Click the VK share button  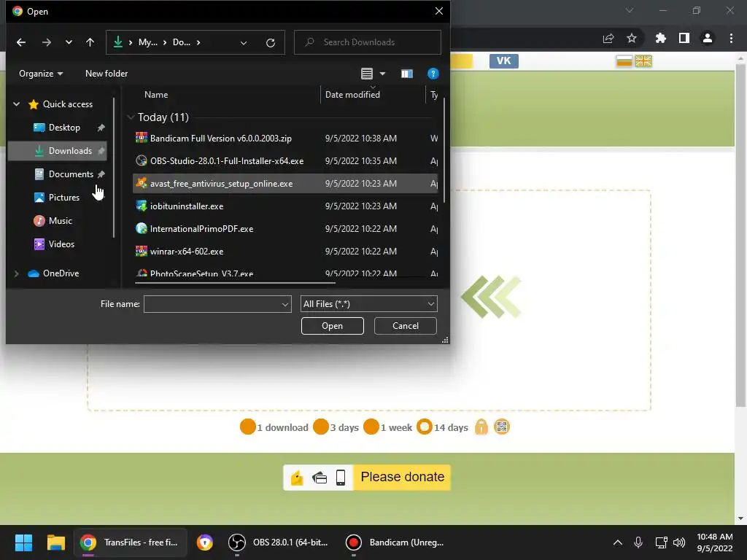(x=503, y=61)
